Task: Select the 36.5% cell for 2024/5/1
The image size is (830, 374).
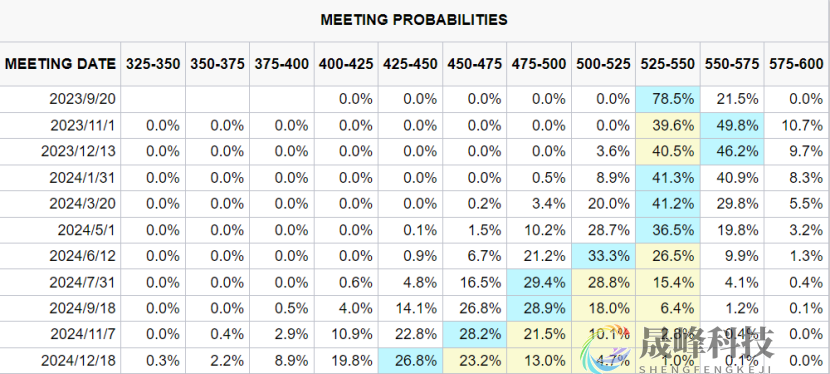Action: pyautogui.click(x=667, y=230)
